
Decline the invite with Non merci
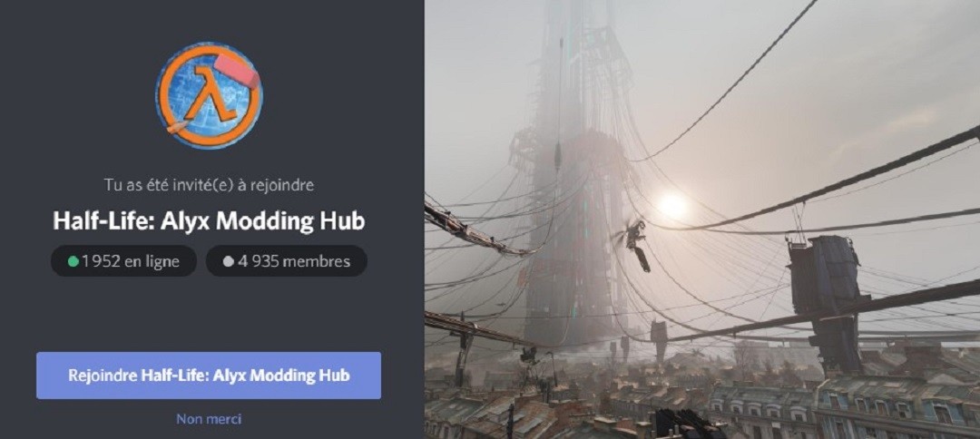pos(209,418)
